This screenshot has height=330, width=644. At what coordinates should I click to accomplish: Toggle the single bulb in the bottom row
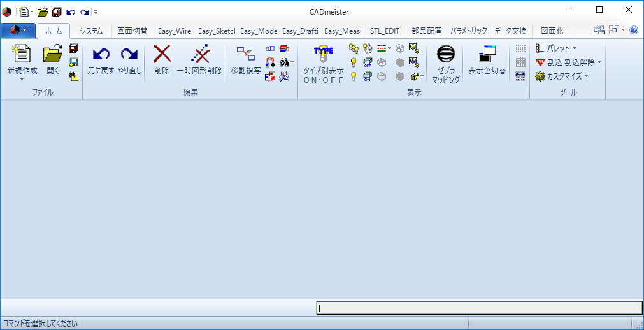coord(354,76)
